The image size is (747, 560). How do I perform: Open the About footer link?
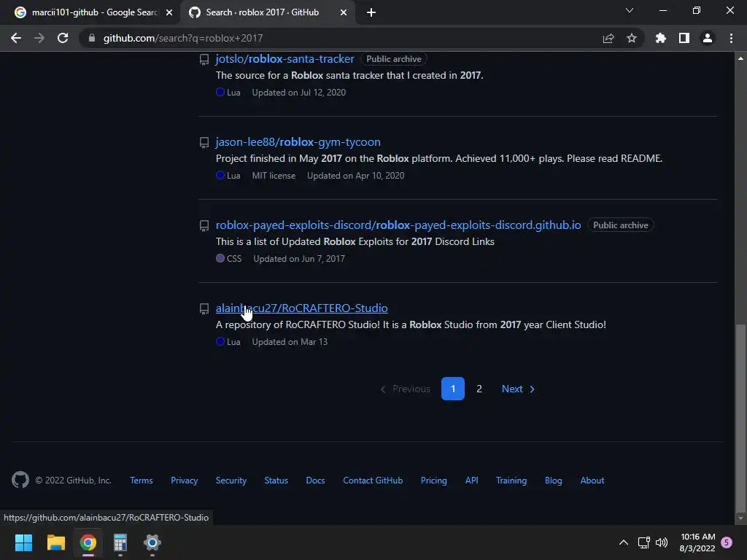(592, 481)
